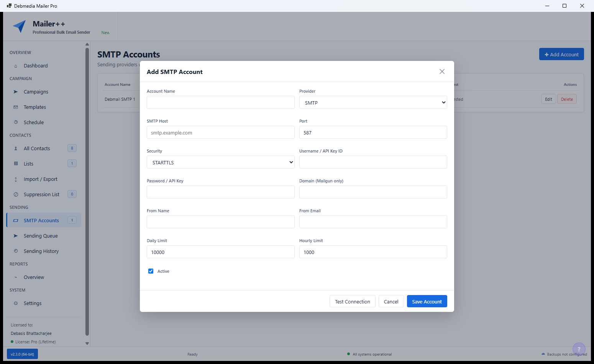Open Reports Overview
Image resolution: width=594 pixels, height=364 pixels.
point(44,277)
